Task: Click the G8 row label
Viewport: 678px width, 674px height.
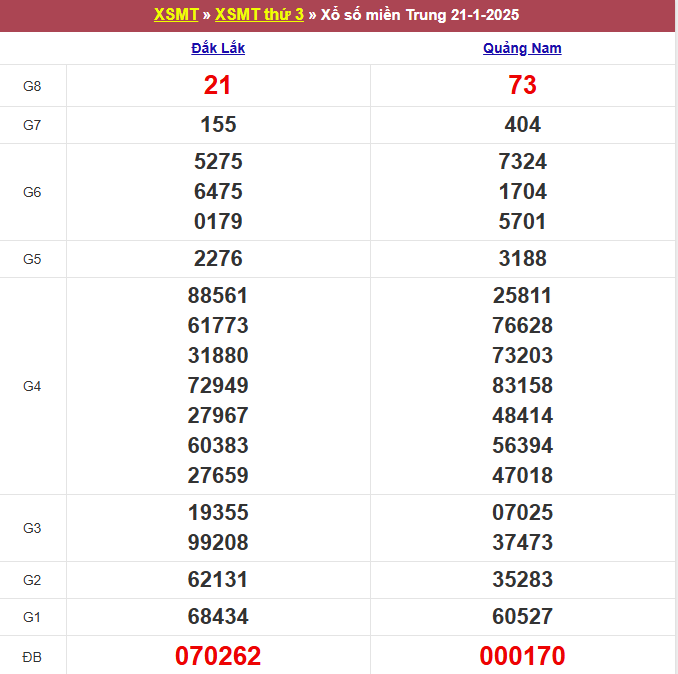Action: pyautogui.click(x=32, y=86)
